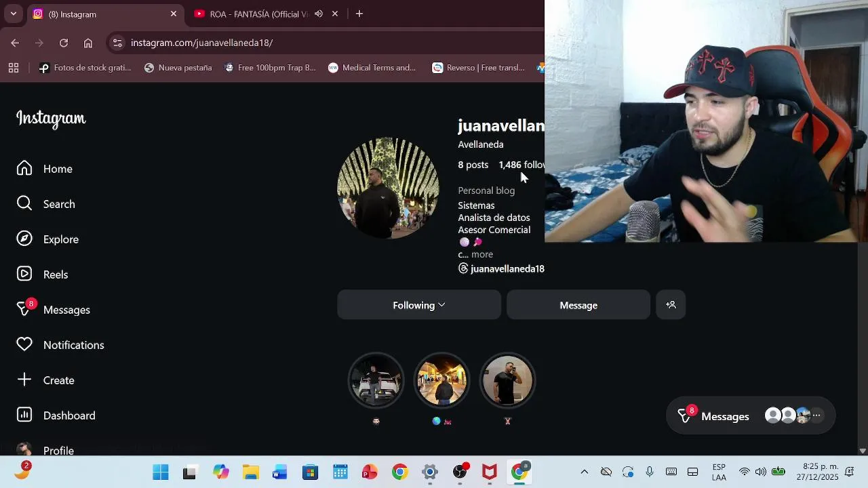Screen dimensions: 868x488
Task: Open the Threads link juanavellaneda18
Action: (x=501, y=268)
